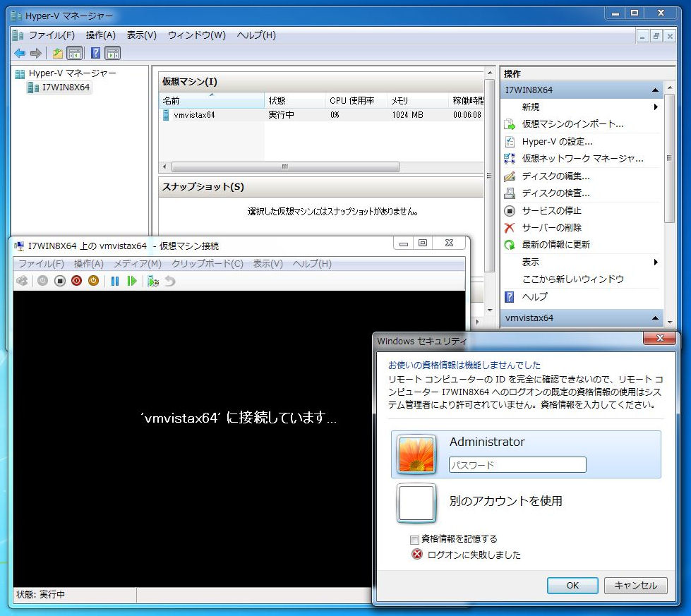The image size is (691, 616).
Task: Click 仮想マシンのインポート... action link
Action: point(572,124)
